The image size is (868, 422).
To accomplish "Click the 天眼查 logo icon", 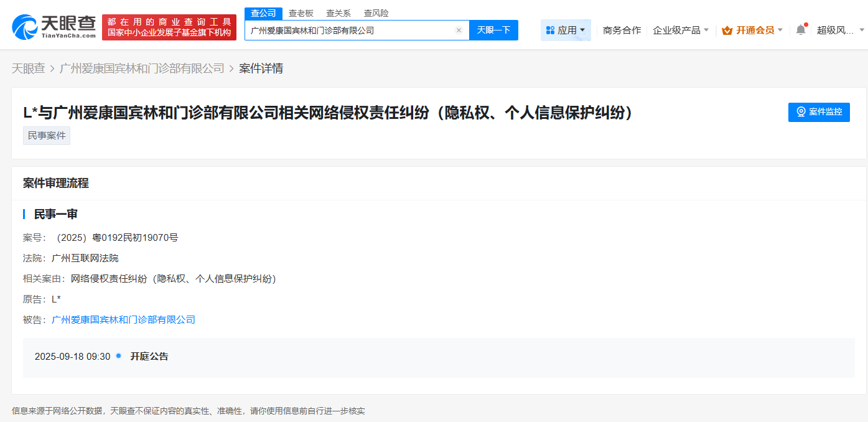I will [24, 25].
